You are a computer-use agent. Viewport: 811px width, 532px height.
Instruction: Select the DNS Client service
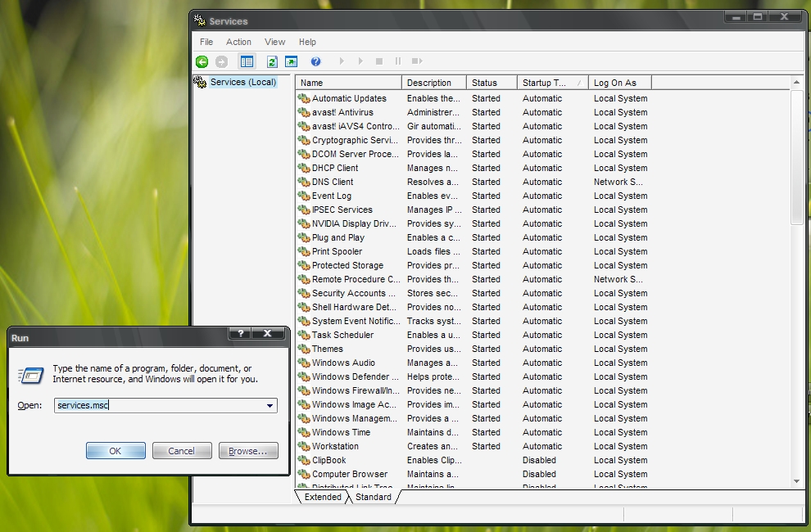pyautogui.click(x=473, y=182)
